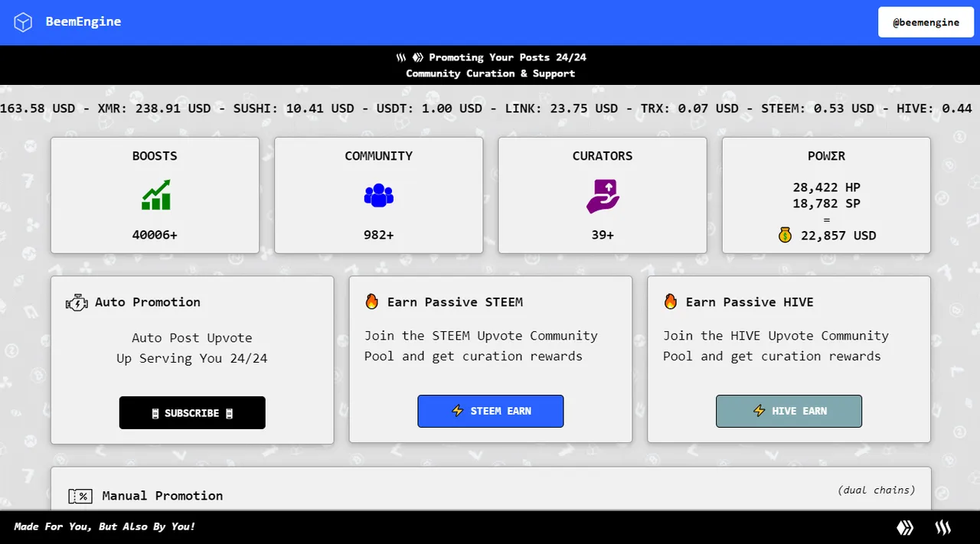The image size is (980, 544).
Task: Click the STEEM EARN button
Action: [x=491, y=411]
